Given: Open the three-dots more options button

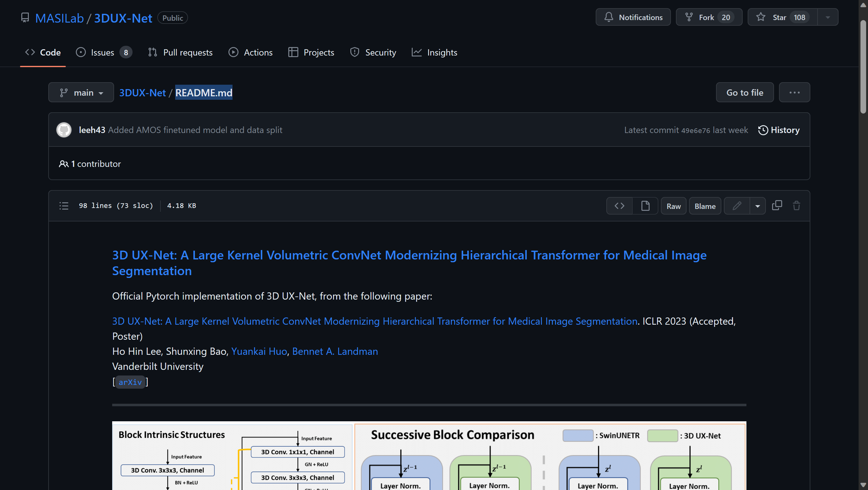Looking at the screenshot, I should [794, 93].
